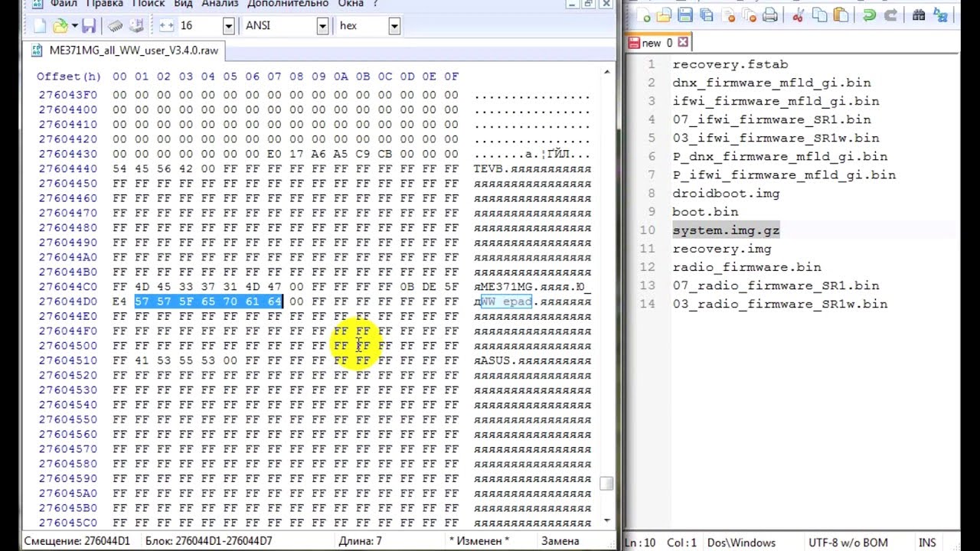Click the line 'system.img.gz' in Notepad++
This screenshot has height=551, width=980.
(x=726, y=230)
